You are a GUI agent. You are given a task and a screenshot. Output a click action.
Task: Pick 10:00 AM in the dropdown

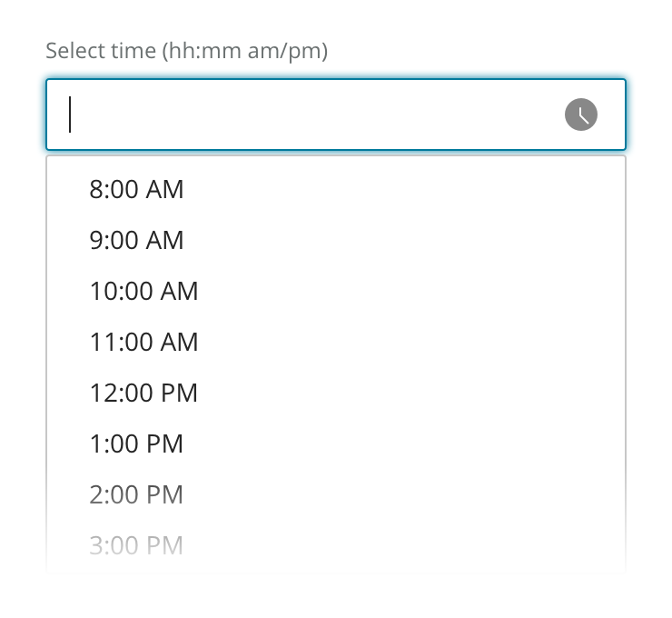tap(143, 291)
